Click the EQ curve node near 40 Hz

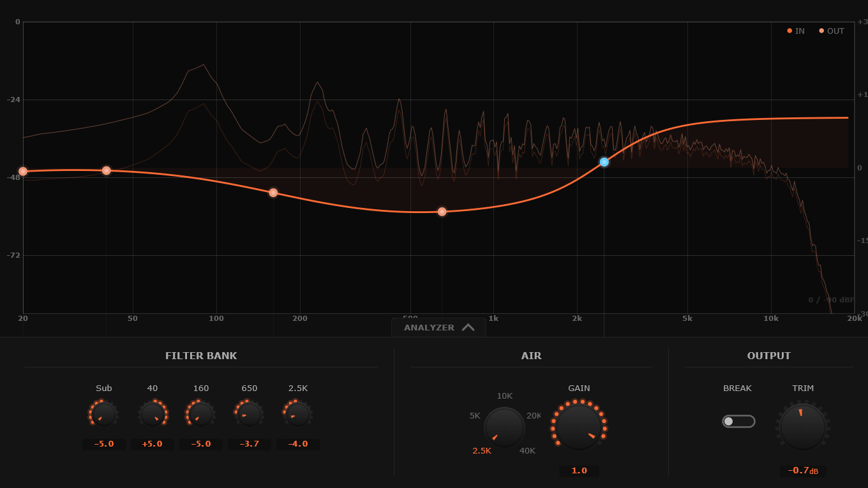coord(106,170)
